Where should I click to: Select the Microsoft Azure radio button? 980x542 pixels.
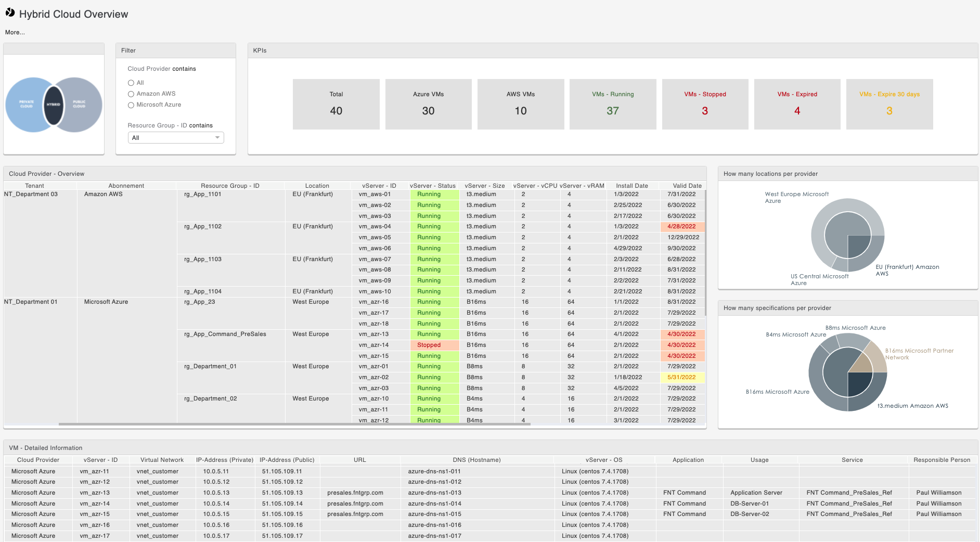click(x=131, y=105)
